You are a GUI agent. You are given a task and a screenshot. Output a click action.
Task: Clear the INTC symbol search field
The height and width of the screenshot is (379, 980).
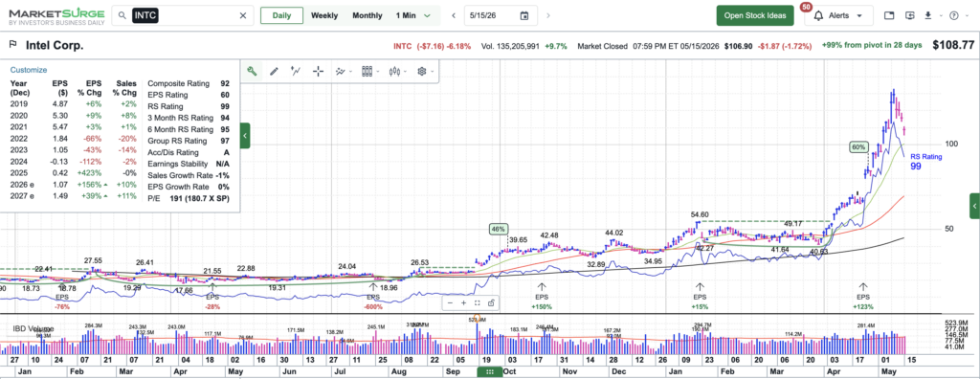pos(243,15)
